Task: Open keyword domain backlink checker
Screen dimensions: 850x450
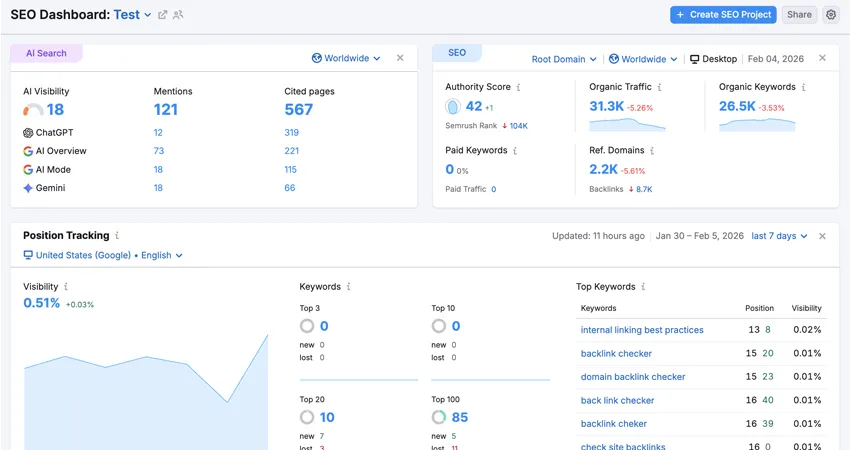Action: (x=633, y=377)
